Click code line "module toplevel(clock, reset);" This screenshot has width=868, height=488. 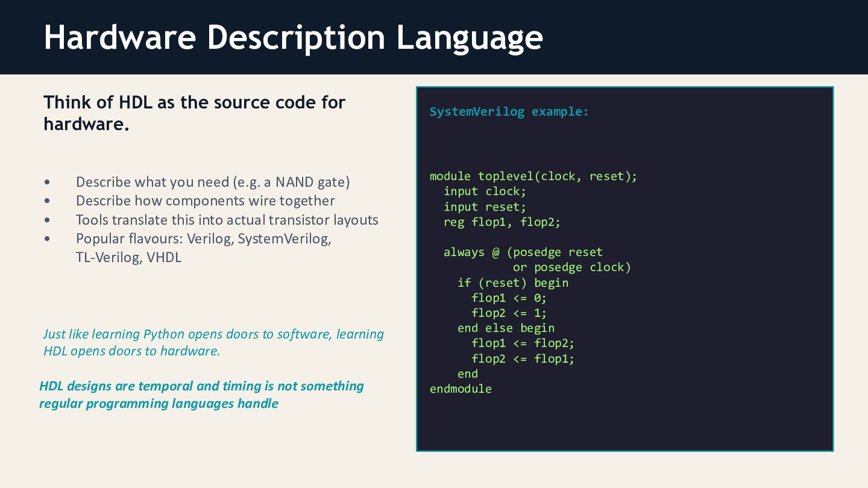click(533, 177)
